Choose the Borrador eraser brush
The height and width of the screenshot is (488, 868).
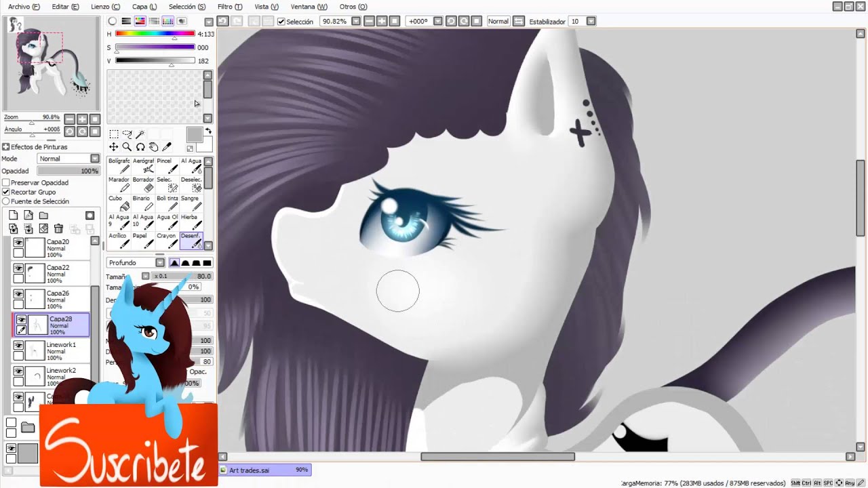click(x=143, y=184)
